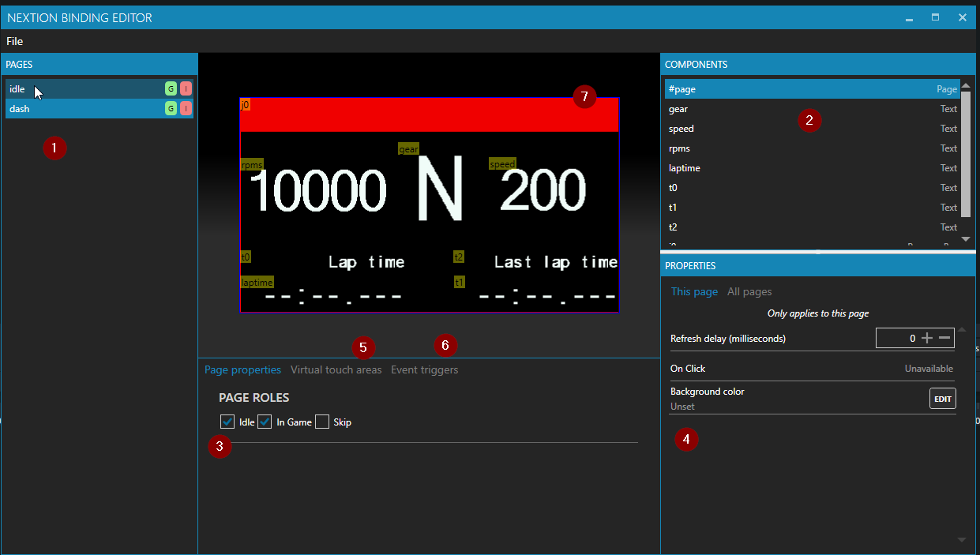Screen dimensions: 980x555
Task: Uncheck the Idle page role
Action: pos(227,422)
